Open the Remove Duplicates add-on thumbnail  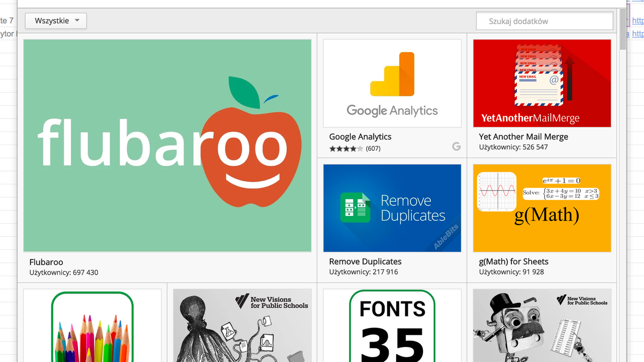tap(392, 208)
